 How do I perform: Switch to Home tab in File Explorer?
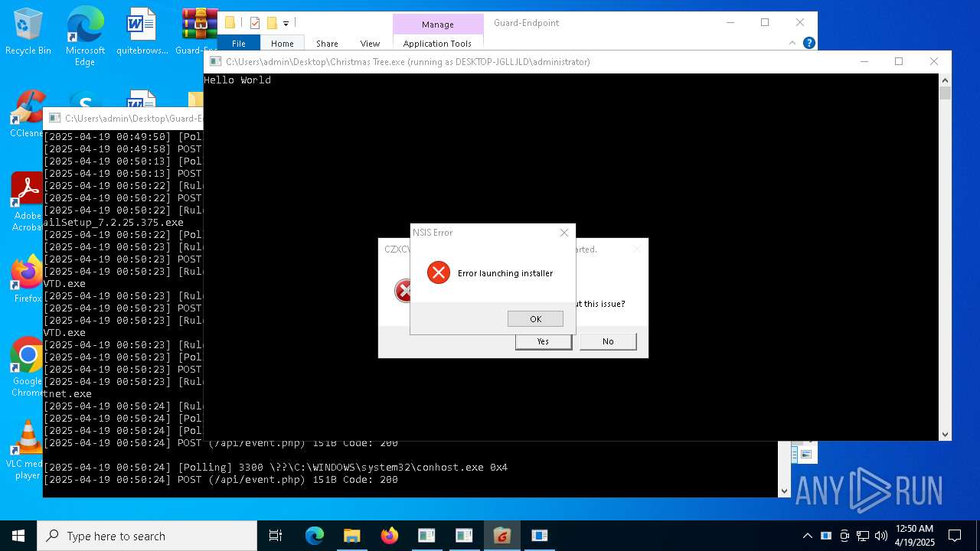282,44
